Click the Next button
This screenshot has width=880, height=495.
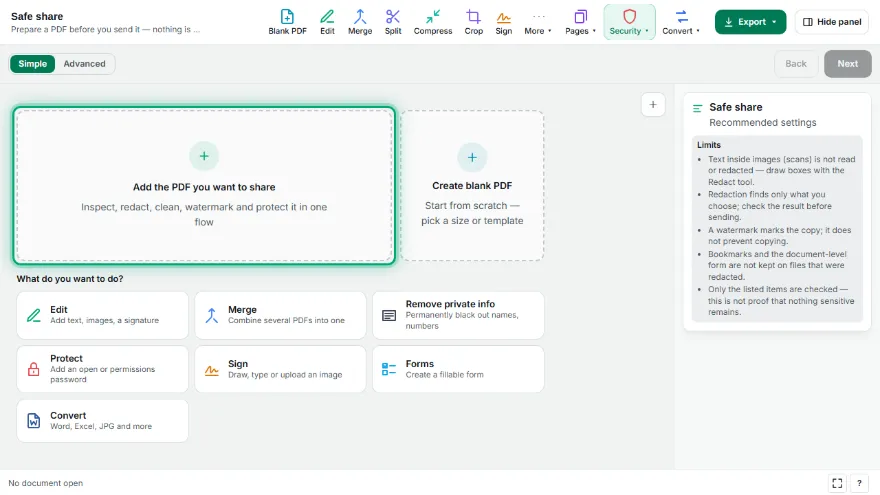coord(847,63)
